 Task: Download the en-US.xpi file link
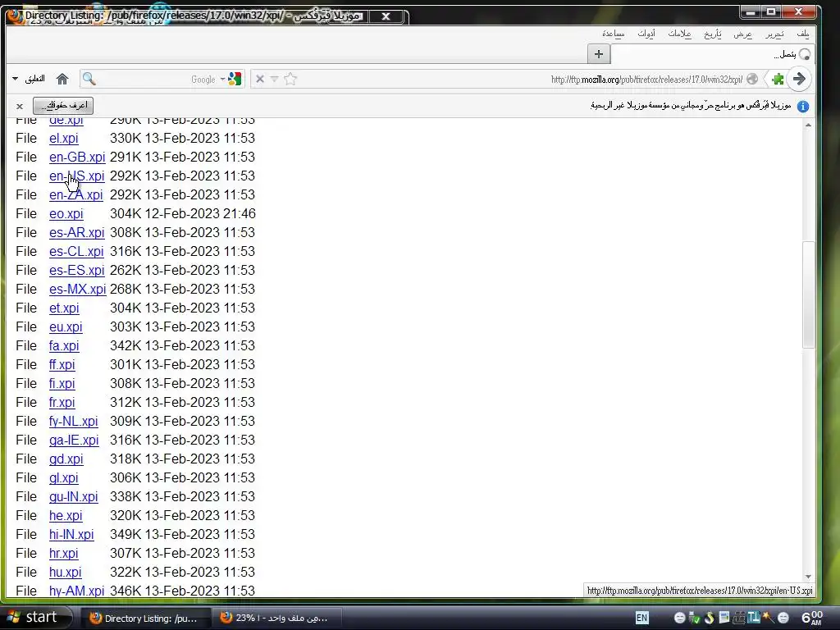click(76, 176)
